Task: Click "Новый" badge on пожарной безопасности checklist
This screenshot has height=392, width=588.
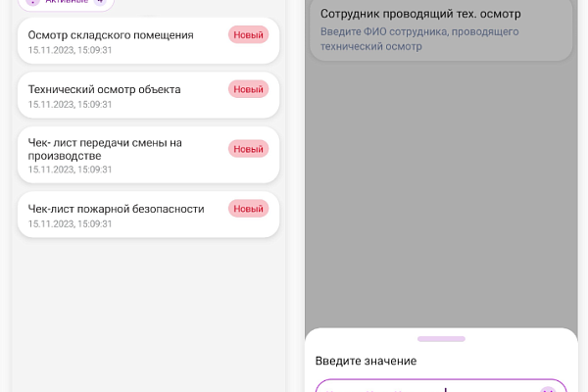Action: (248, 209)
